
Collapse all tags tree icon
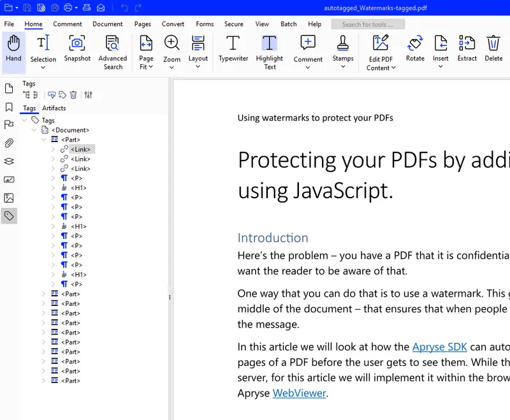[35, 95]
